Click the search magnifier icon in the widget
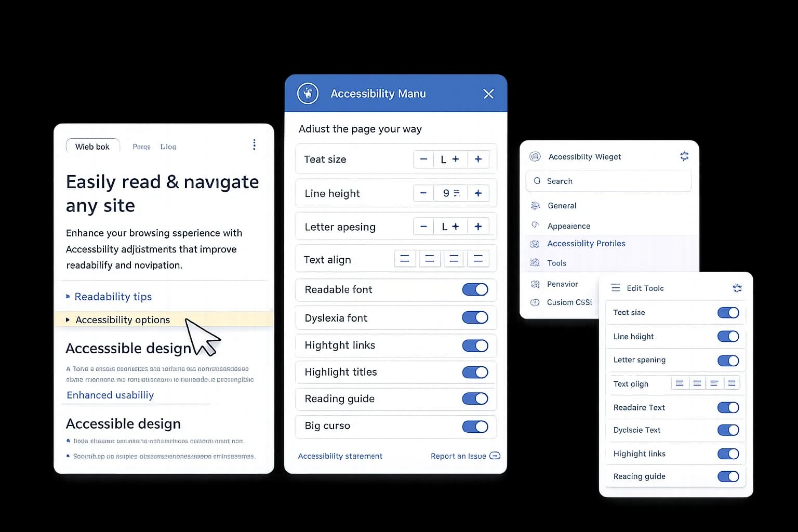 pos(537,181)
